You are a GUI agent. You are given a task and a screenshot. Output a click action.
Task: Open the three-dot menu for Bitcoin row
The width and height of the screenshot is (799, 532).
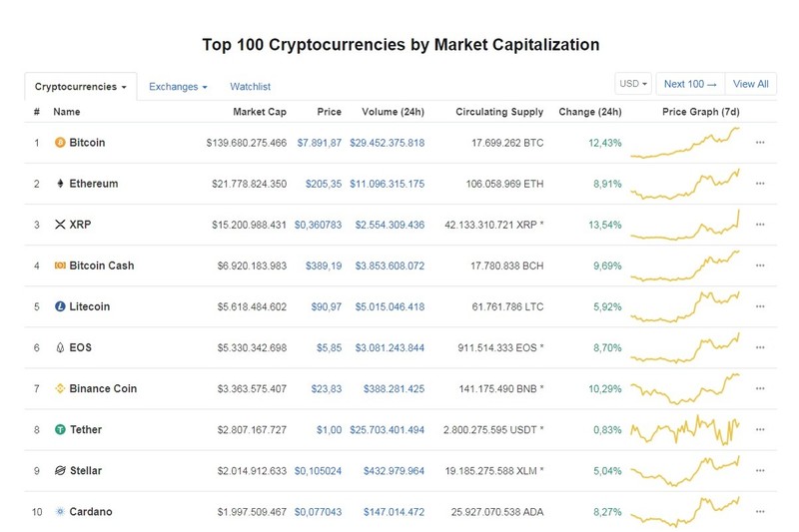point(760,143)
